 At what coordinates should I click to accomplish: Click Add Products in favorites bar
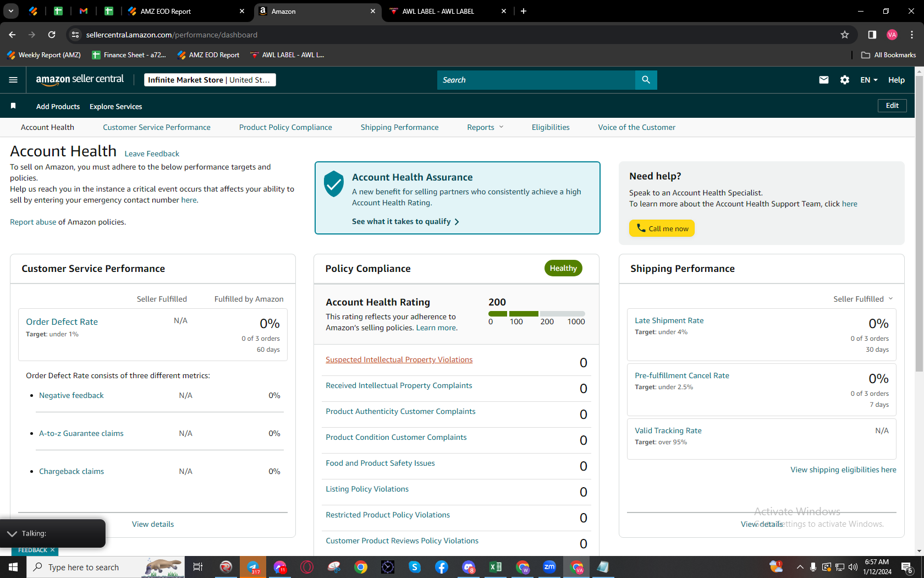(x=58, y=106)
